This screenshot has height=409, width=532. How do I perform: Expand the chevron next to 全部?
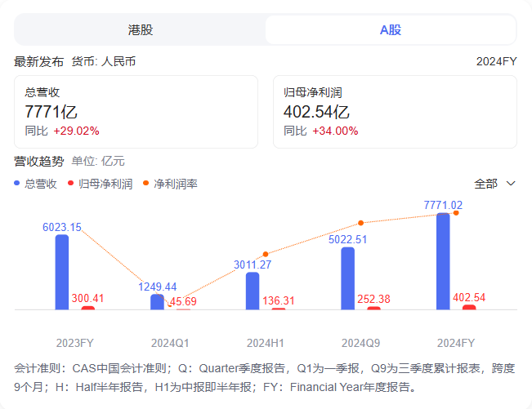point(511,184)
